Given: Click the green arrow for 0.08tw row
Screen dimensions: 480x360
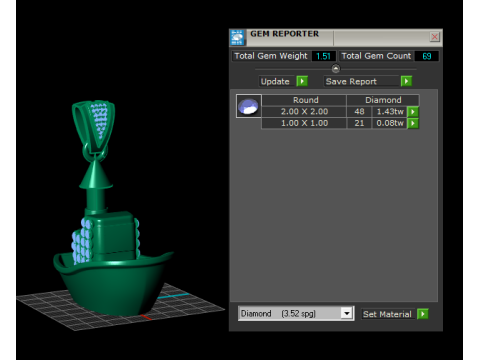Looking at the screenshot, I should 413,123.
